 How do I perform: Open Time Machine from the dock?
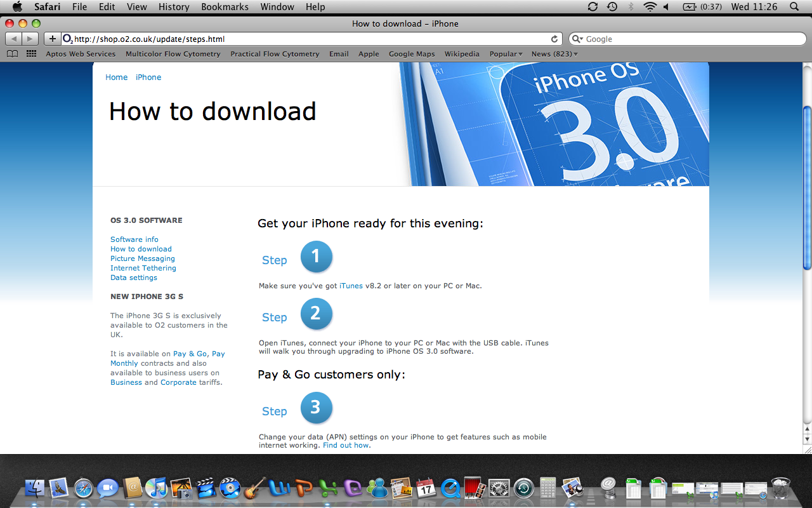524,488
